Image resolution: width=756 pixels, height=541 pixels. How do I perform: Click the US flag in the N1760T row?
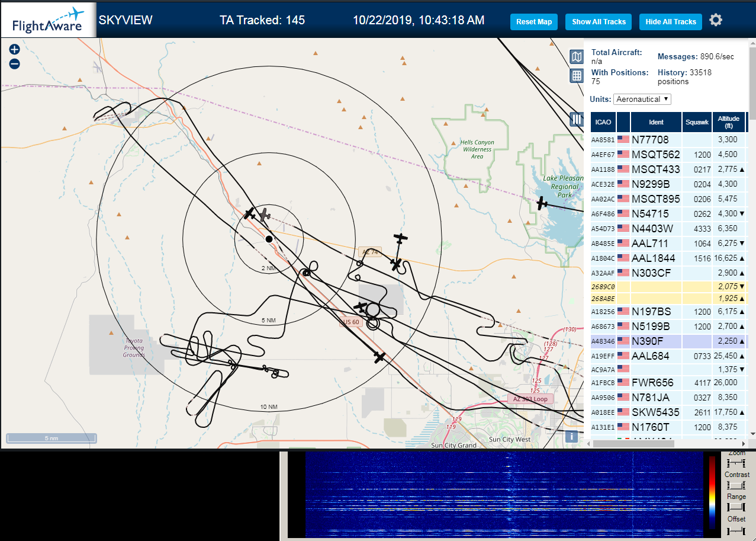pos(623,427)
